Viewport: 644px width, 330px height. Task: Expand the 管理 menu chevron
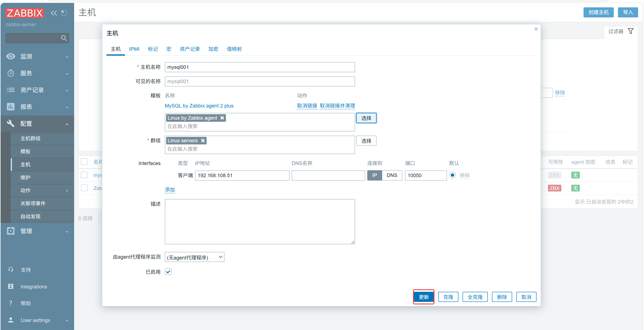(67, 232)
